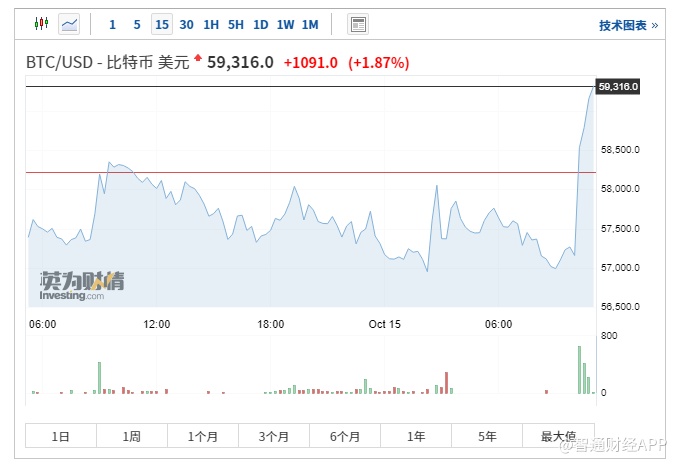Select the 1年 one-year range

(x=416, y=436)
